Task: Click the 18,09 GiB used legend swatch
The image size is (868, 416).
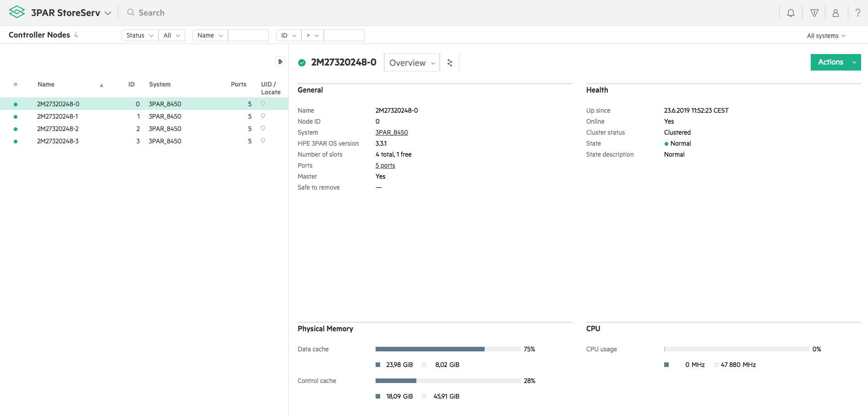Action: point(378,396)
